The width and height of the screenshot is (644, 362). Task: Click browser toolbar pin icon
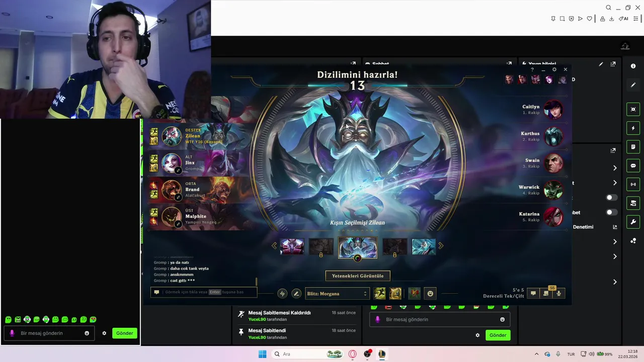point(553,19)
